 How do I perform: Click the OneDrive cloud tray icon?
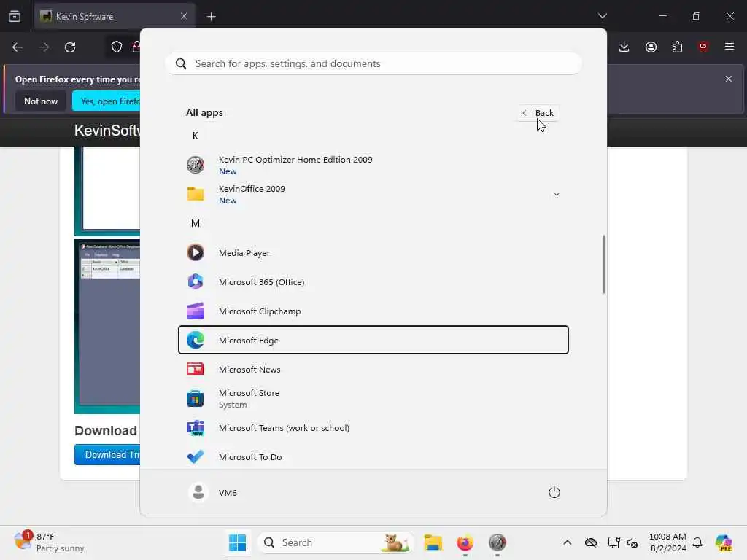coord(591,542)
